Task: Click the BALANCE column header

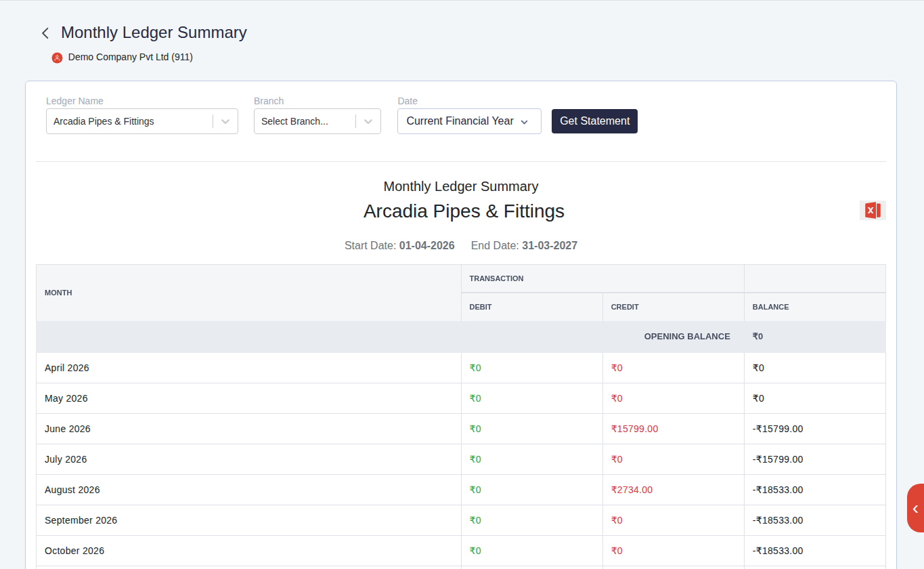Action: [x=814, y=307]
